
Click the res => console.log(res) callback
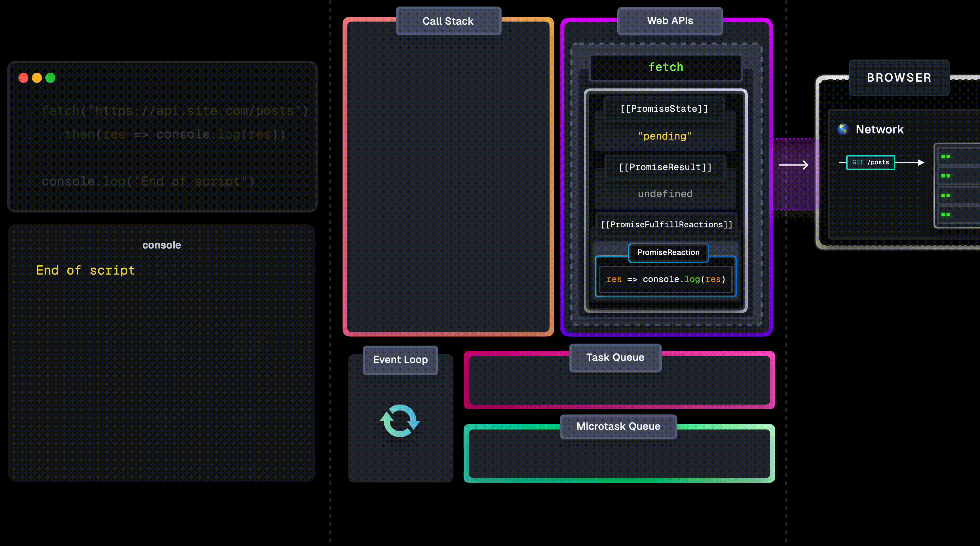pyautogui.click(x=666, y=280)
